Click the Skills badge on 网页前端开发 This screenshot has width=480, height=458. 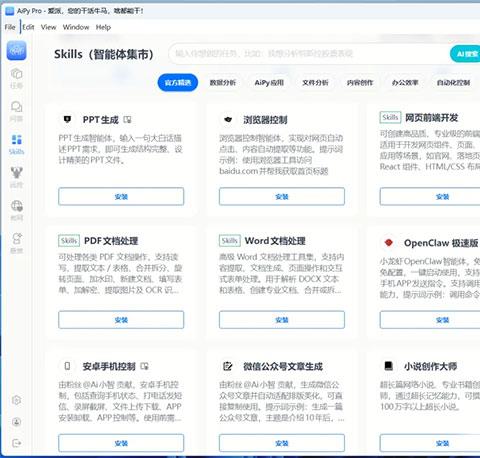pyautogui.click(x=390, y=117)
